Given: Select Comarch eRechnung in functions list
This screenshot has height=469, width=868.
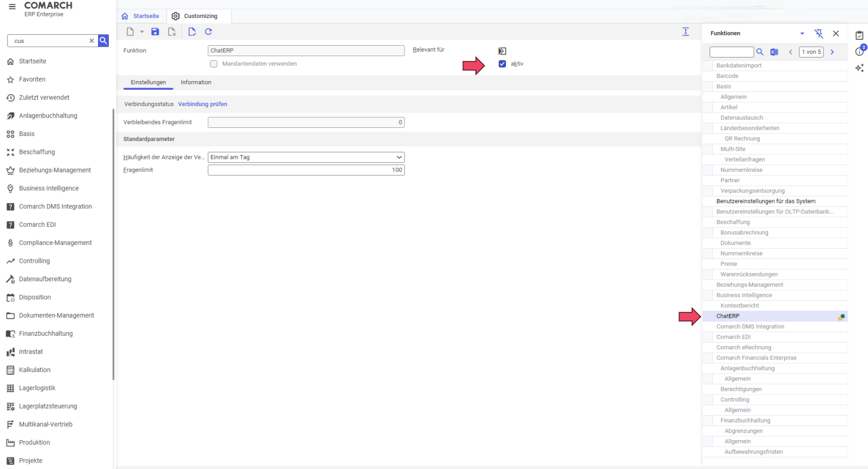Looking at the screenshot, I should [x=743, y=348].
